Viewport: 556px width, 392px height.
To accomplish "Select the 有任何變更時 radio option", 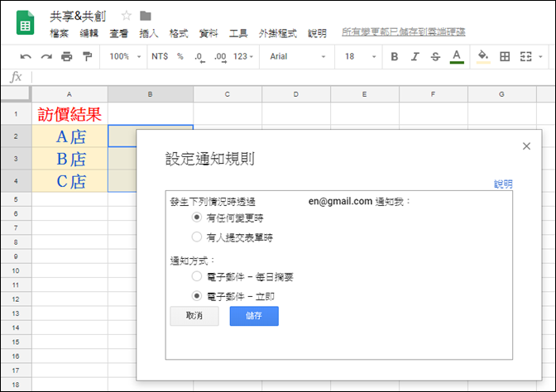I will tap(197, 217).
